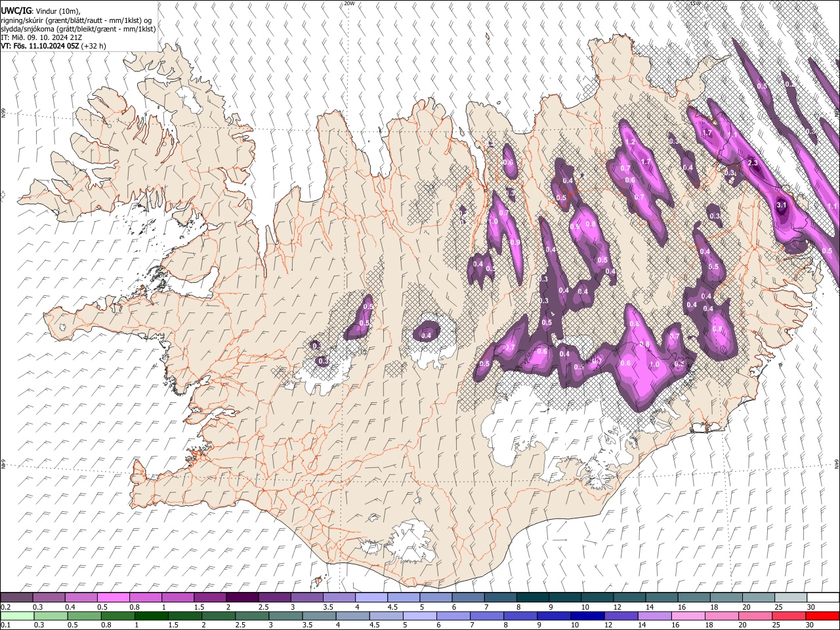Click the '3.1' precipitation value on the map
840x630 pixels.
(x=781, y=205)
